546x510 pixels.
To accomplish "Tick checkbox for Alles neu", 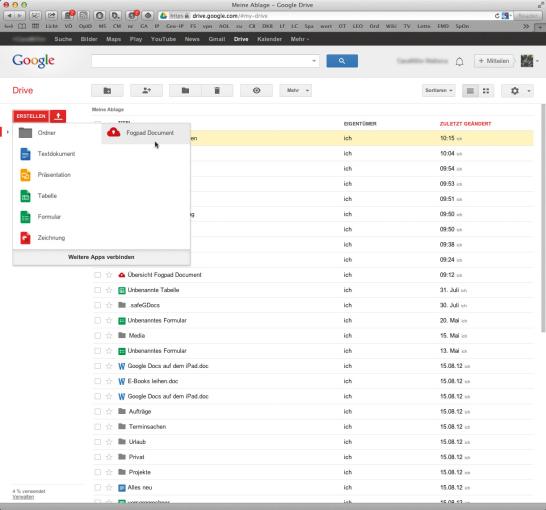I will [98, 487].
